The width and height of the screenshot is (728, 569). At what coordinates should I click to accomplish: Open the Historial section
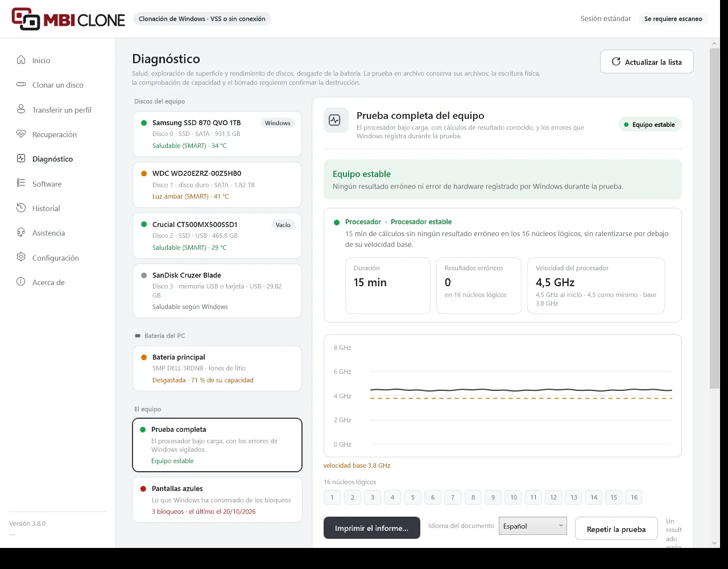(x=58, y=208)
